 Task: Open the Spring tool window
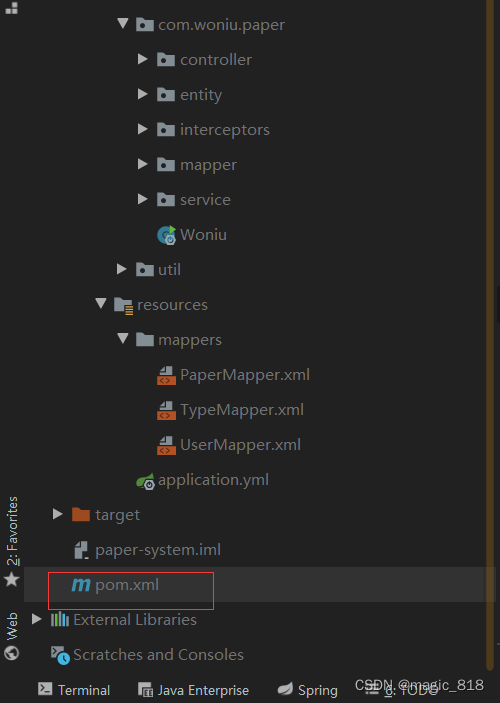307,690
